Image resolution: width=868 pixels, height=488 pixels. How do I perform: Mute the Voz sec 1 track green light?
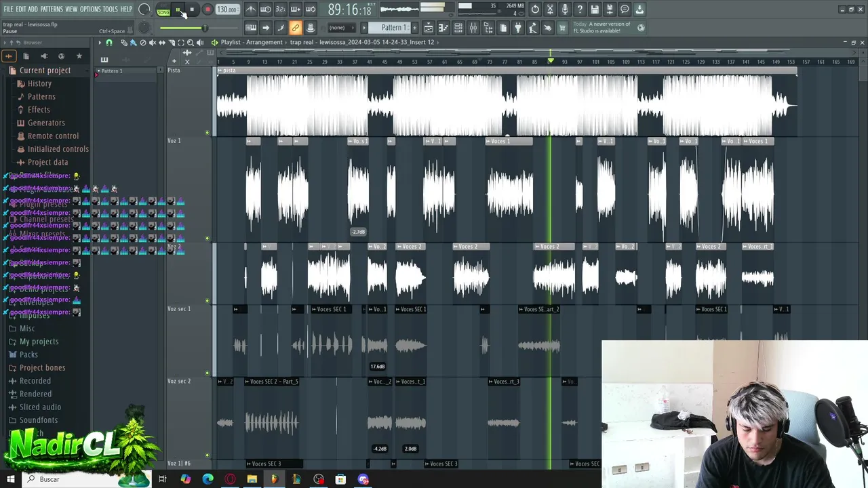[x=208, y=373]
